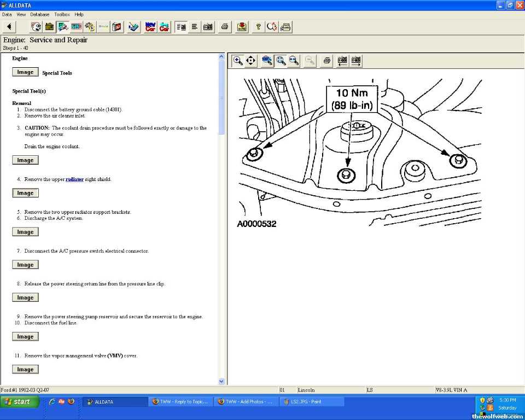The width and height of the screenshot is (525, 420).
Task: Toggle the text-only view mode
Action: (x=194, y=27)
